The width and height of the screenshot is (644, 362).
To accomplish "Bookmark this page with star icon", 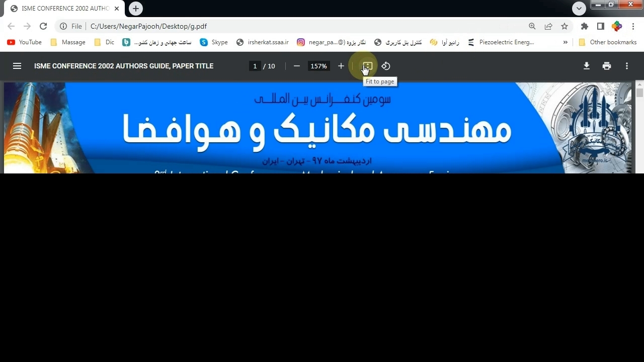I will 565,26.
